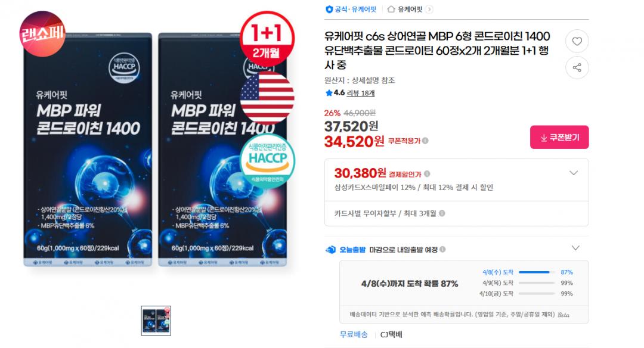The width and height of the screenshot is (644, 348).
Task: Click info icon beside 결제할인가
Action: coord(427,174)
